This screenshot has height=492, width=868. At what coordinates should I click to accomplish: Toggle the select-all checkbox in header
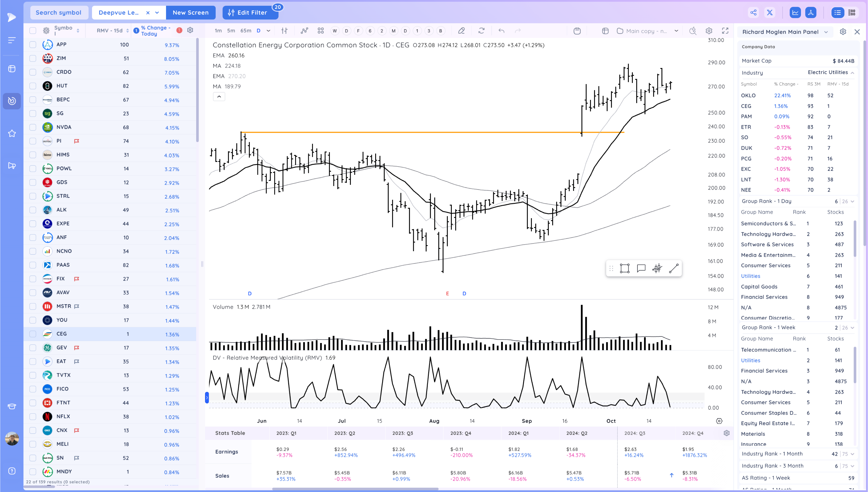33,30
